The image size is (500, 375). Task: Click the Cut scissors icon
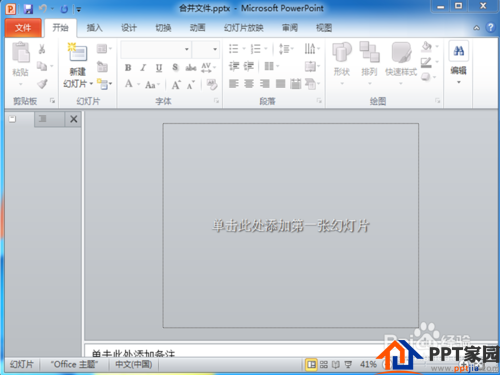pos(42,49)
